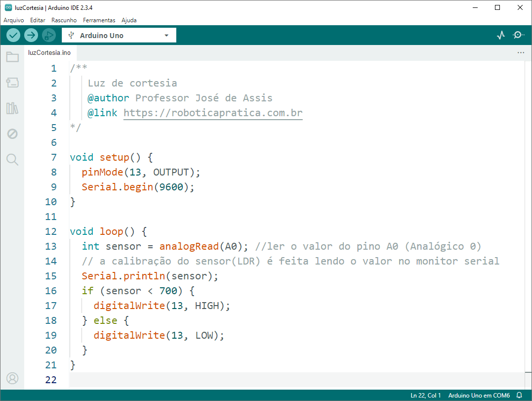Click the notifications bell in status bar

point(519,395)
